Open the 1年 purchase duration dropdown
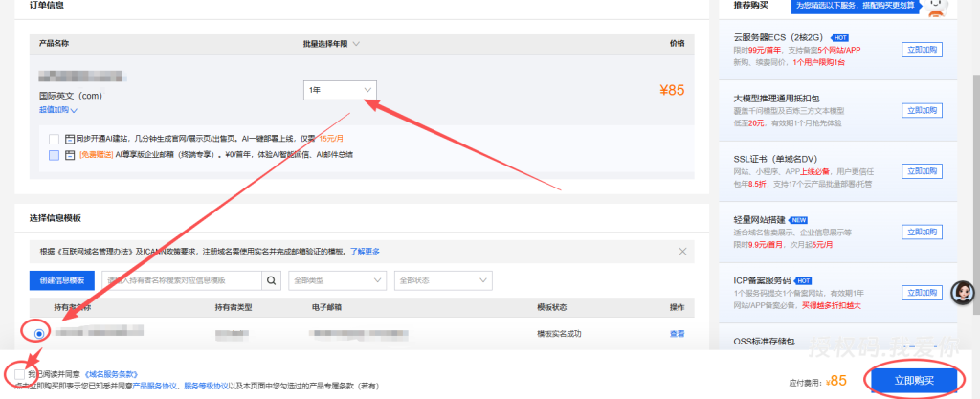Screen dimensions: 980x399 340,90
